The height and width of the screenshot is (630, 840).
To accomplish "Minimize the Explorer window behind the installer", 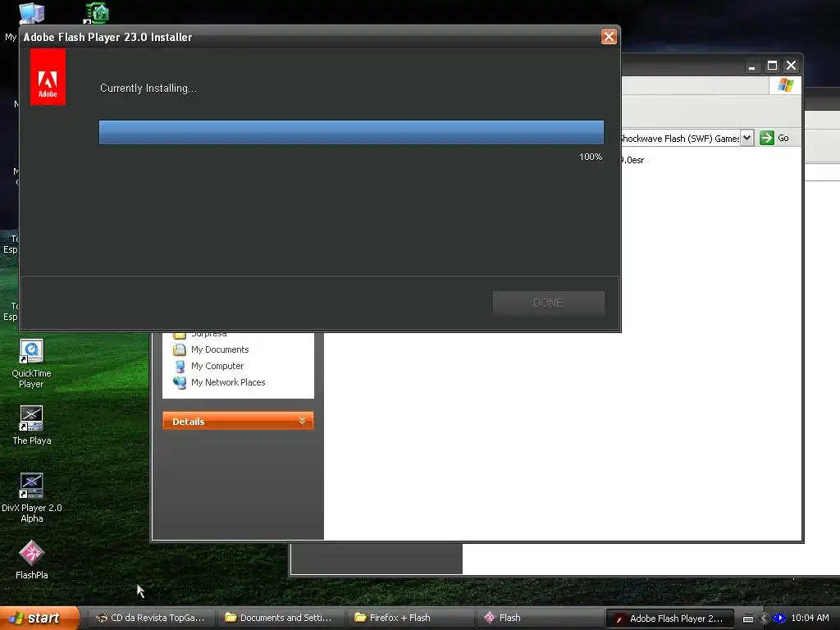I will coord(752,66).
